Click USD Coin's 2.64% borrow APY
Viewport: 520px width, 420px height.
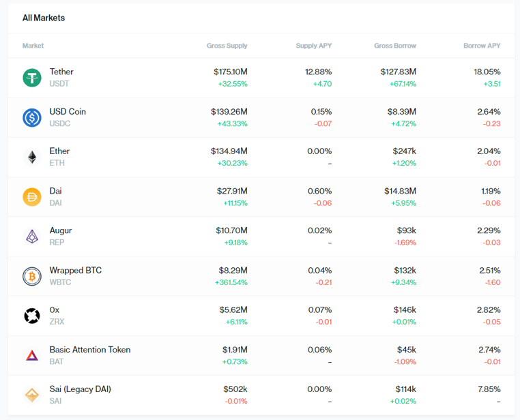[x=488, y=112]
